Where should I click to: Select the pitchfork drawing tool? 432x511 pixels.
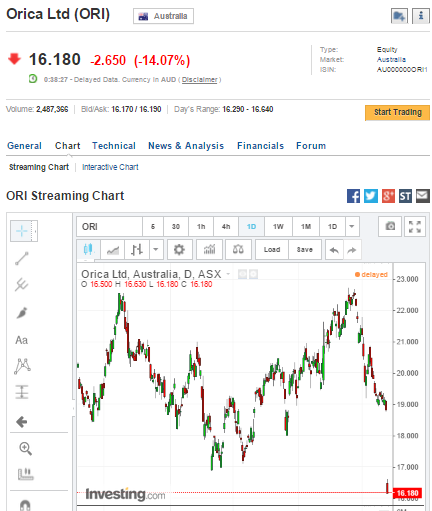click(22, 285)
